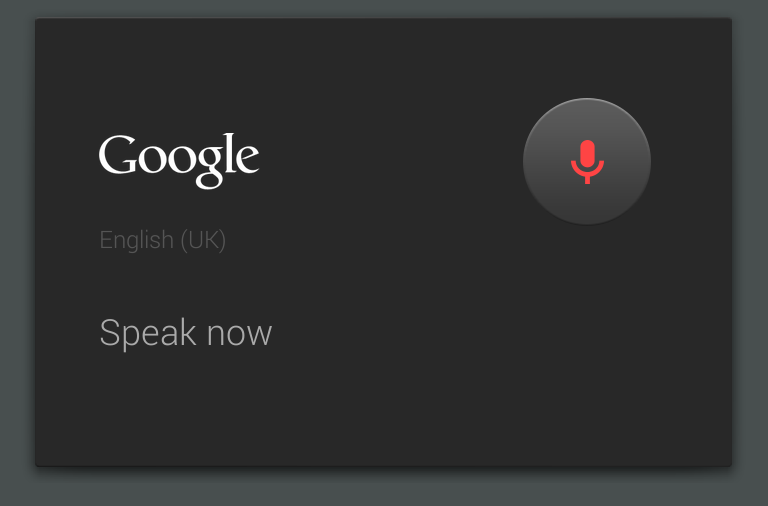Open language options at English (UK)
Viewport: 768px width, 506px height.
(162, 240)
